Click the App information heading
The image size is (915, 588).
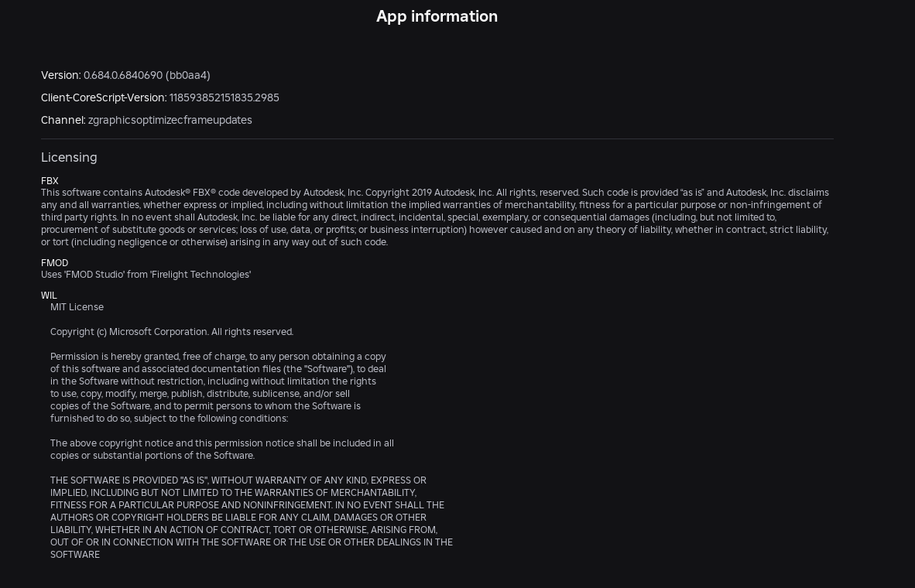437,16
